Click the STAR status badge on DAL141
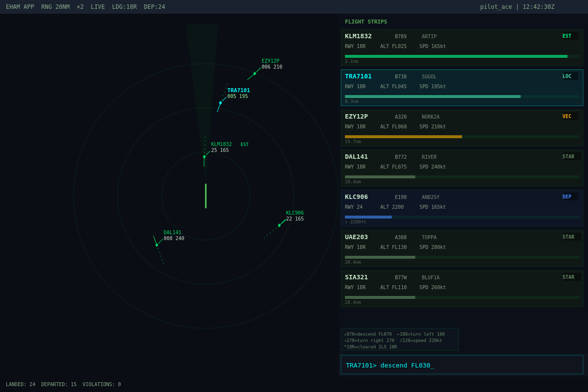Screen dimensions: 588x392 pyautogui.click(x=571, y=156)
